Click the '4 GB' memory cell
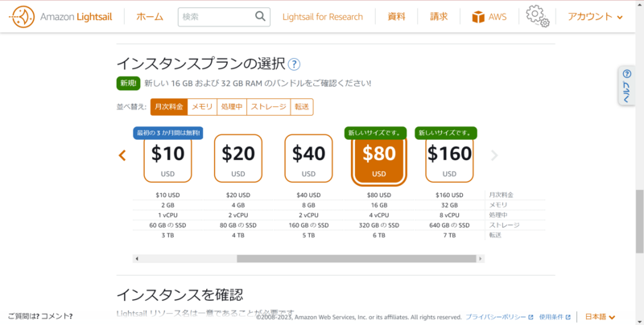This screenshot has height=325, width=644. tap(238, 205)
